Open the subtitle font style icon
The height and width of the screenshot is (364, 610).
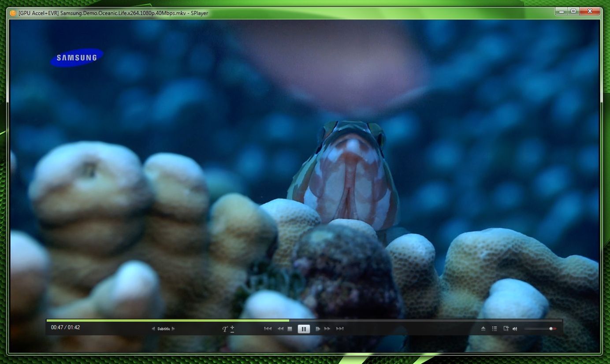pyautogui.click(x=225, y=329)
